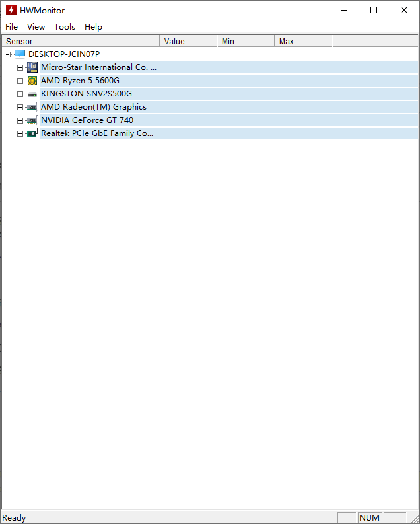Click the Micro-Star motherboard icon

32,67
